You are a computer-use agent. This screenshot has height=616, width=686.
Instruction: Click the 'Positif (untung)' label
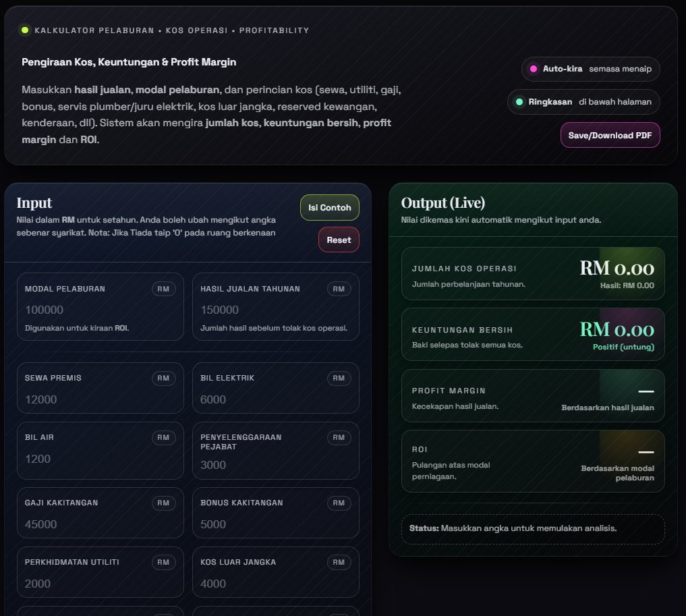point(623,347)
